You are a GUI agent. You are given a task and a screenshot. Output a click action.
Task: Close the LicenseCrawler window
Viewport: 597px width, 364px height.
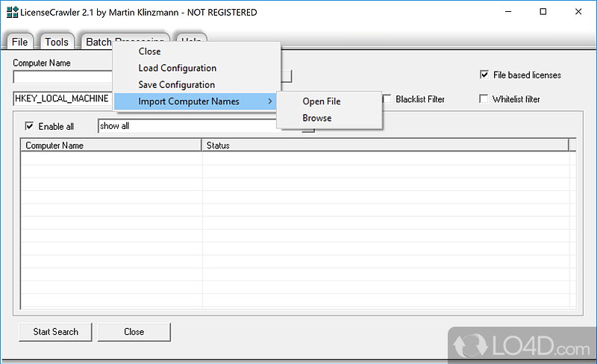(578, 12)
